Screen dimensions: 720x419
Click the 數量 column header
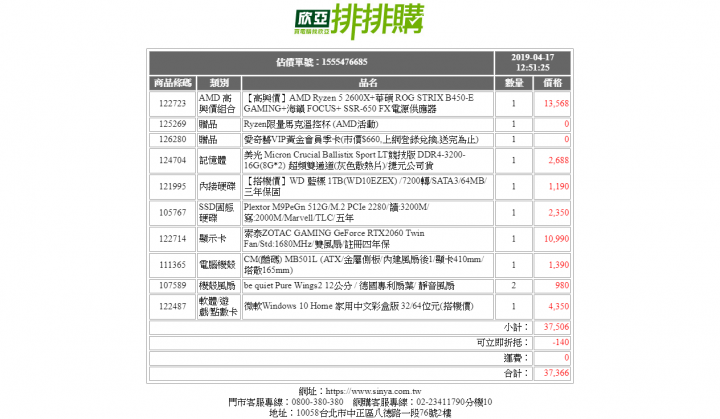click(514, 83)
